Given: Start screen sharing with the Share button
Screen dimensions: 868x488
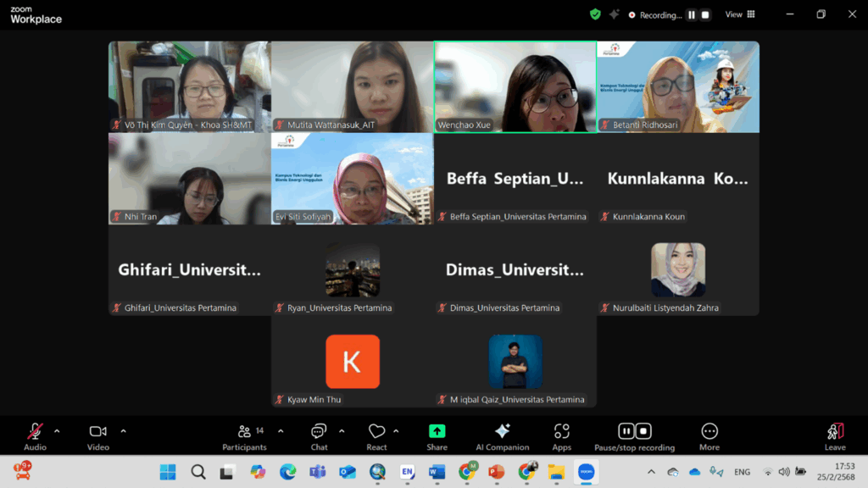Looking at the screenshot, I should tap(437, 432).
